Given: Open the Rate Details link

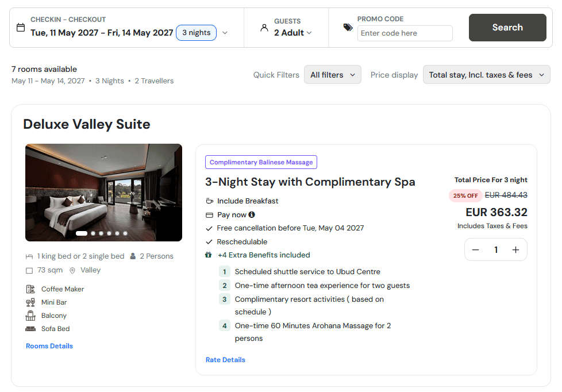Looking at the screenshot, I should coord(225,360).
